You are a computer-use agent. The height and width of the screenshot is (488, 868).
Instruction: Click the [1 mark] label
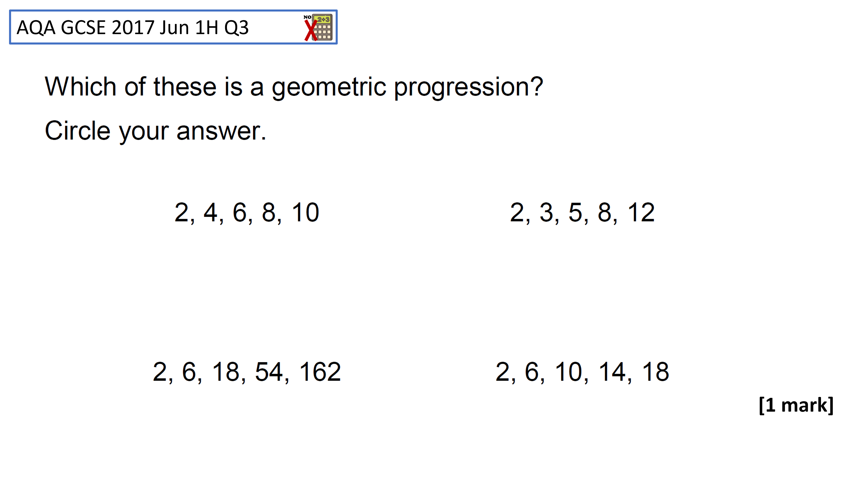click(x=796, y=405)
